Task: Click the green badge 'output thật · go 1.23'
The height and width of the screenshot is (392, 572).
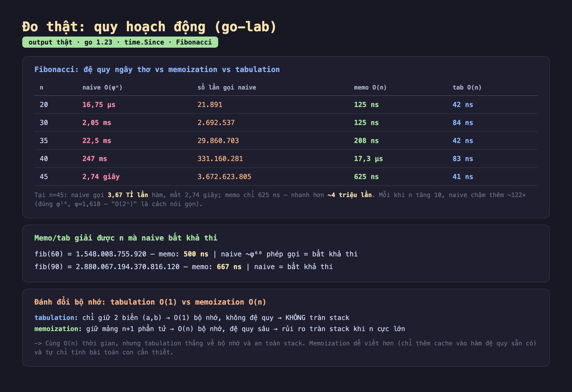Action: point(120,42)
